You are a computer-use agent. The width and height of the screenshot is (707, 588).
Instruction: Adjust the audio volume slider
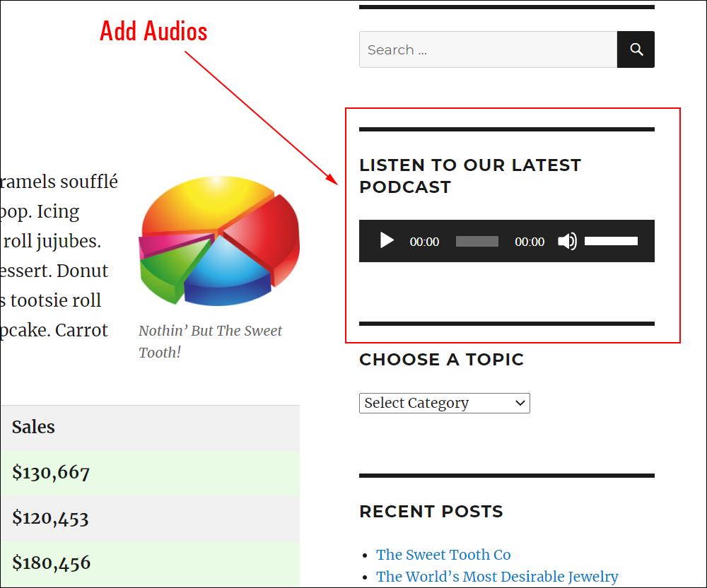point(611,241)
